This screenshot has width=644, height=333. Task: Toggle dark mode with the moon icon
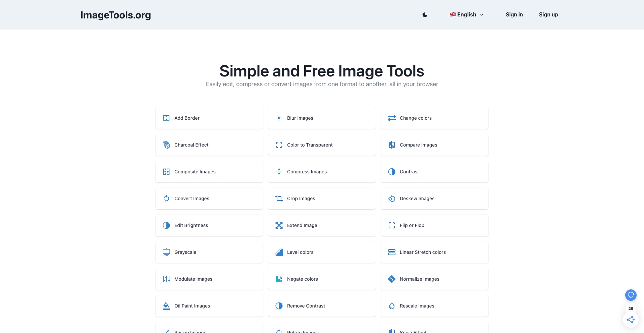click(425, 15)
